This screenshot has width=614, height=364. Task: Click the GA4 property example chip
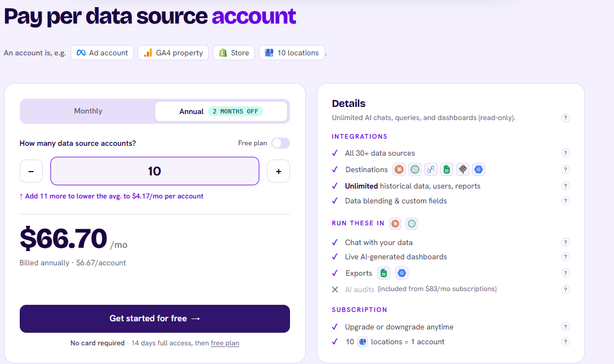pyautogui.click(x=173, y=53)
